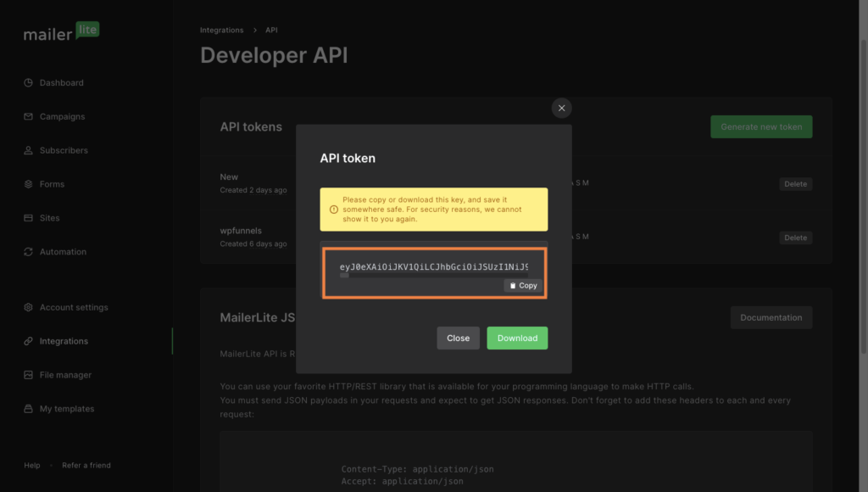Go to Integrations breadcrumb link
Viewport: 868px width, 492px height.
click(221, 31)
